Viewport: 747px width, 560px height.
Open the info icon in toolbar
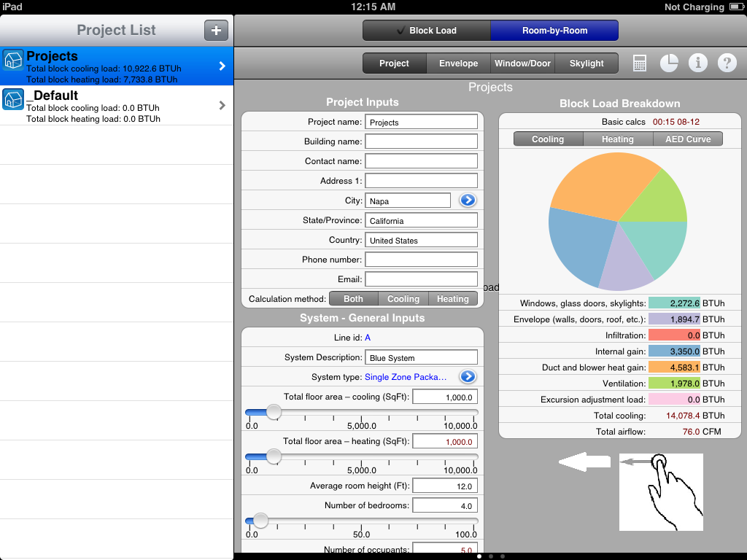(x=698, y=63)
